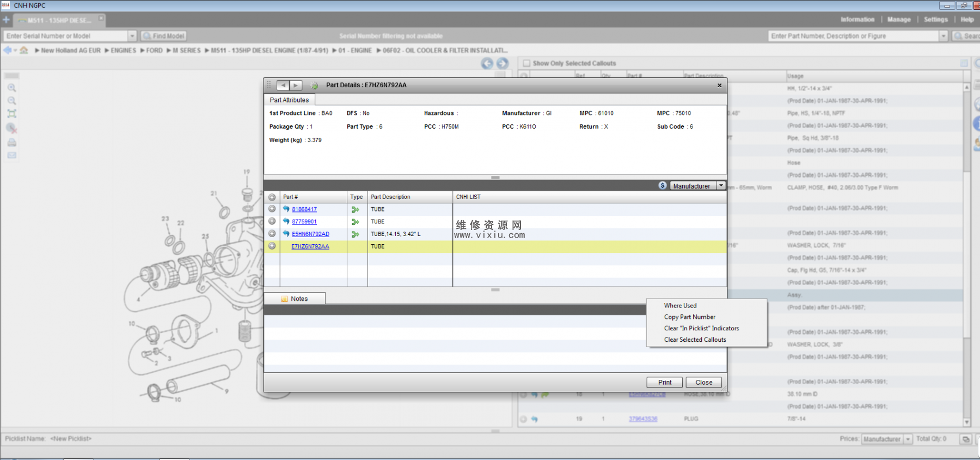Image resolution: width=980 pixels, height=460 pixels.
Task: Open the Help menu
Action: pos(967,20)
